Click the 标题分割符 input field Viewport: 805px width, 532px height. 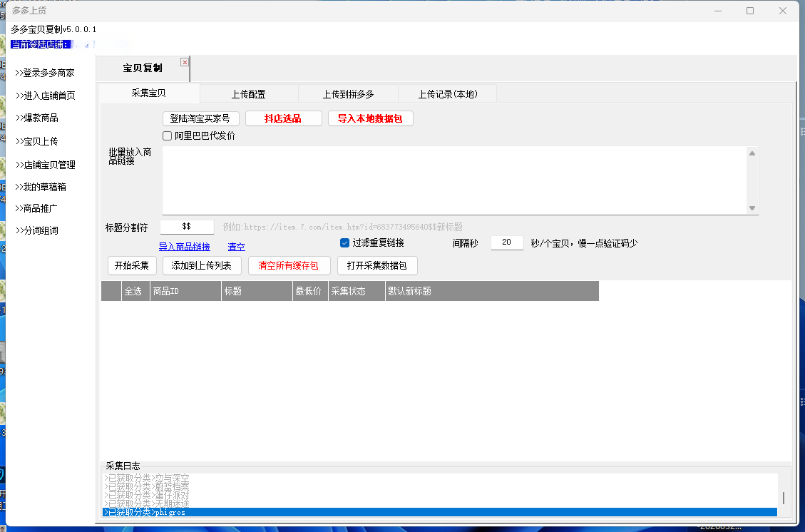point(187,226)
